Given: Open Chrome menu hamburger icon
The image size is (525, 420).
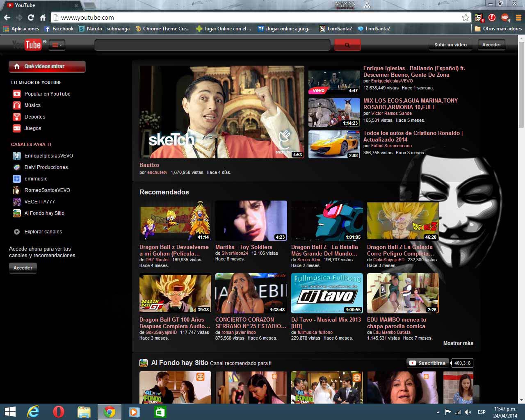Looking at the screenshot, I should [518, 18].
